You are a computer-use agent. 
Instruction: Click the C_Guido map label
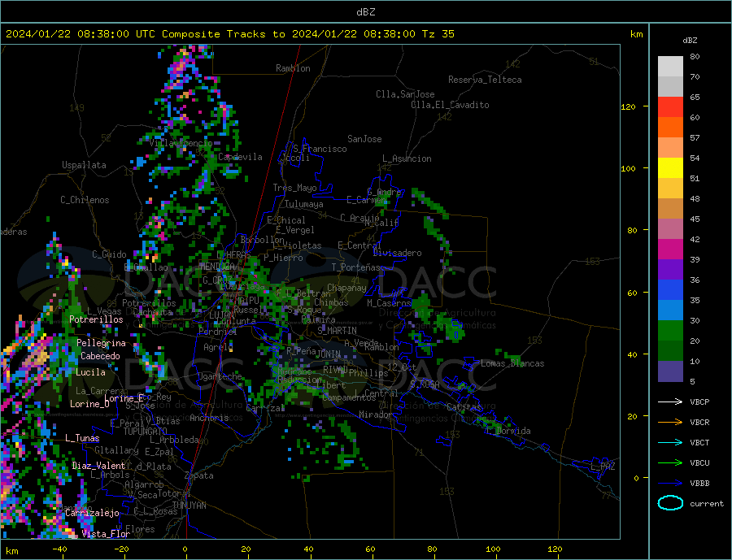pyautogui.click(x=109, y=254)
